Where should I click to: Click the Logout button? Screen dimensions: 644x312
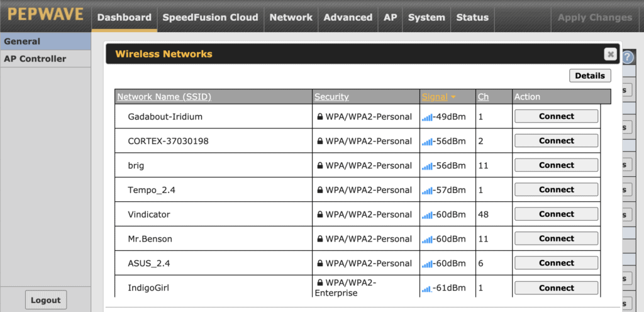(x=45, y=300)
